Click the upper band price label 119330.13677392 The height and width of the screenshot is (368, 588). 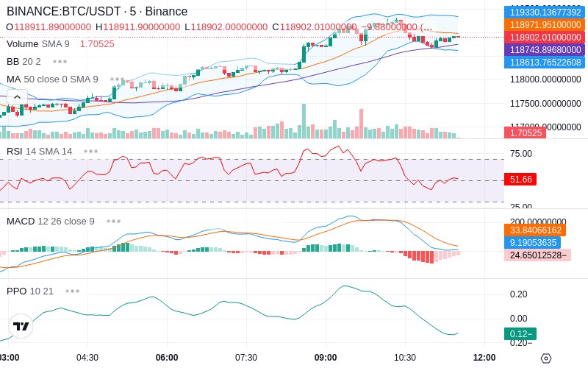(545, 12)
